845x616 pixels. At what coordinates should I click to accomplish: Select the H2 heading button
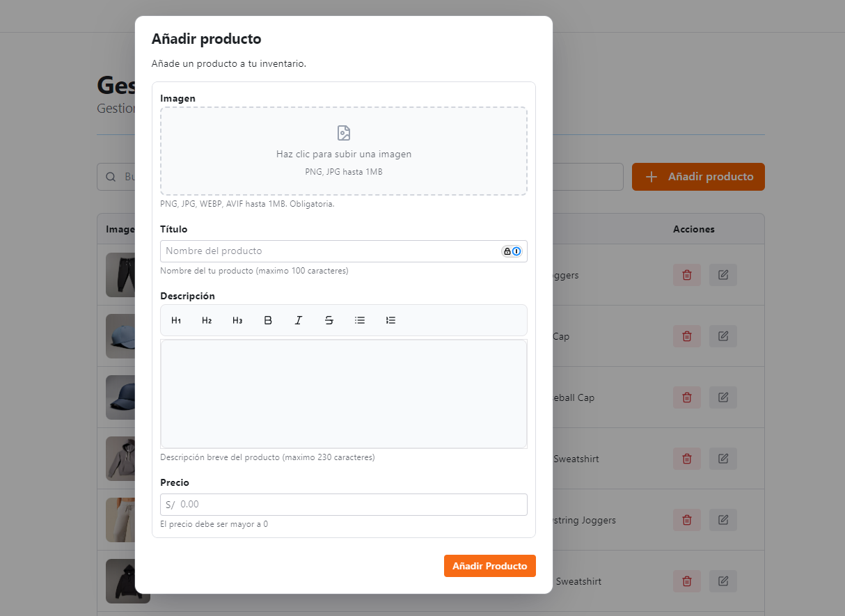pos(207,320)
